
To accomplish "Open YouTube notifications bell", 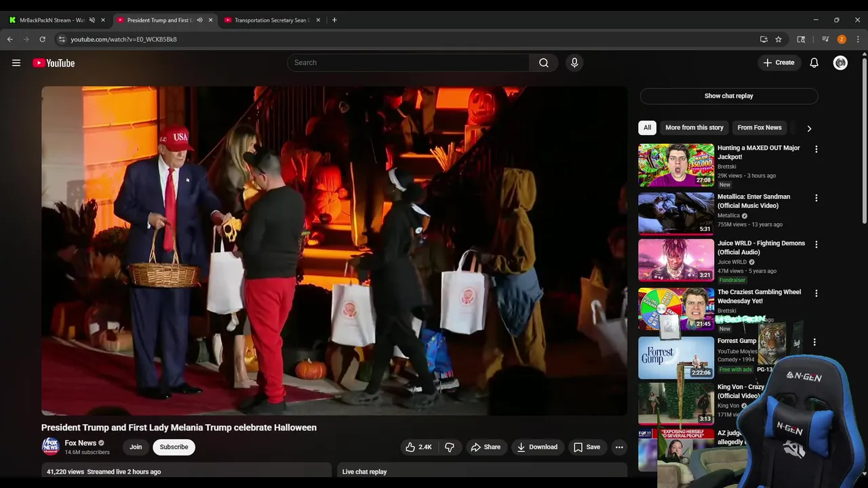I will click(814, 63).
